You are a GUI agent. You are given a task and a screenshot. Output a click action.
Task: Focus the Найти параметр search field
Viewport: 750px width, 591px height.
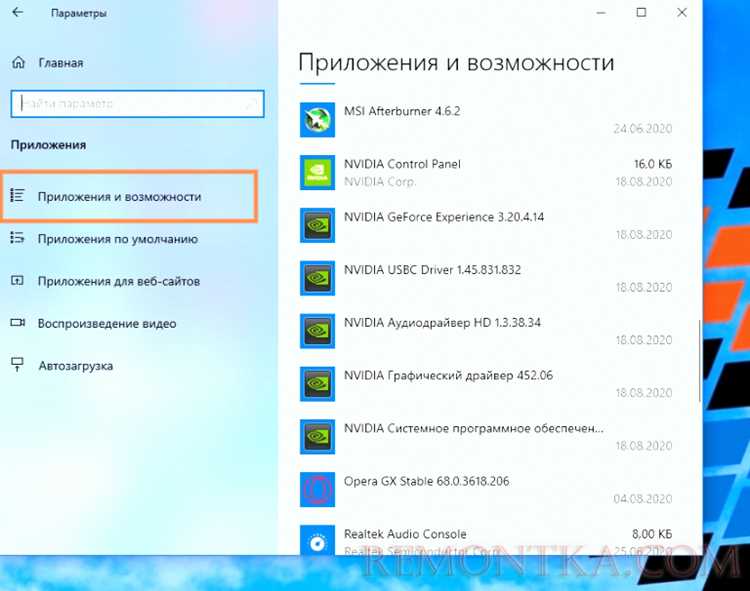coord(137,104)
